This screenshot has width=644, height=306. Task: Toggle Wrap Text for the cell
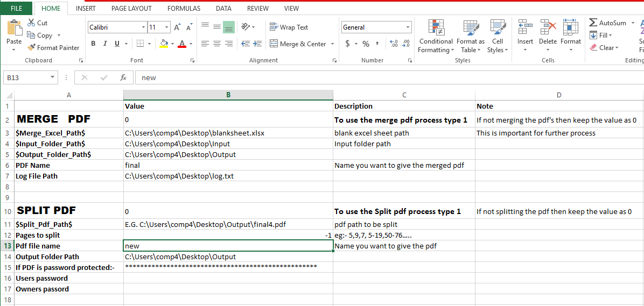(289, 27)
